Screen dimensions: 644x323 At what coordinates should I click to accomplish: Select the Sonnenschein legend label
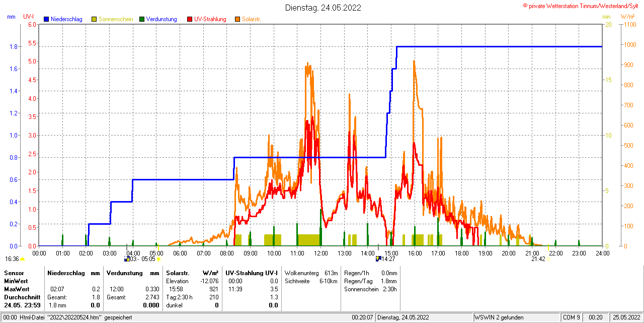pyautogui.click(x=116, y=19)
